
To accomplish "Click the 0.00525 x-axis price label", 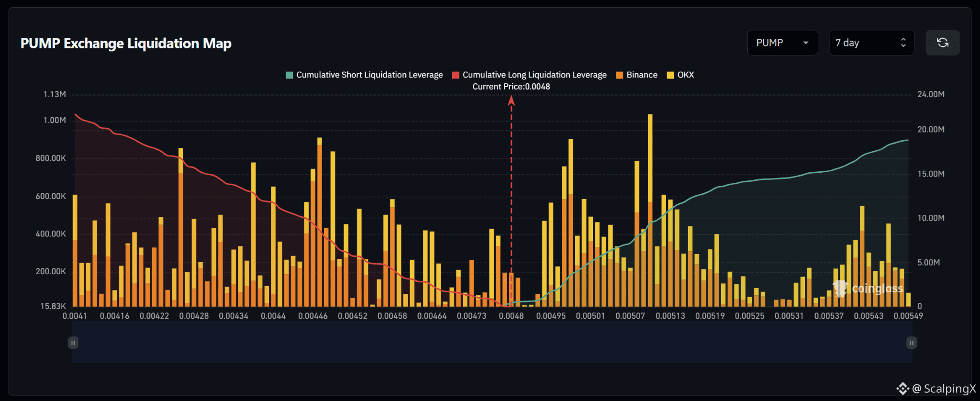I will coord(749,316).
